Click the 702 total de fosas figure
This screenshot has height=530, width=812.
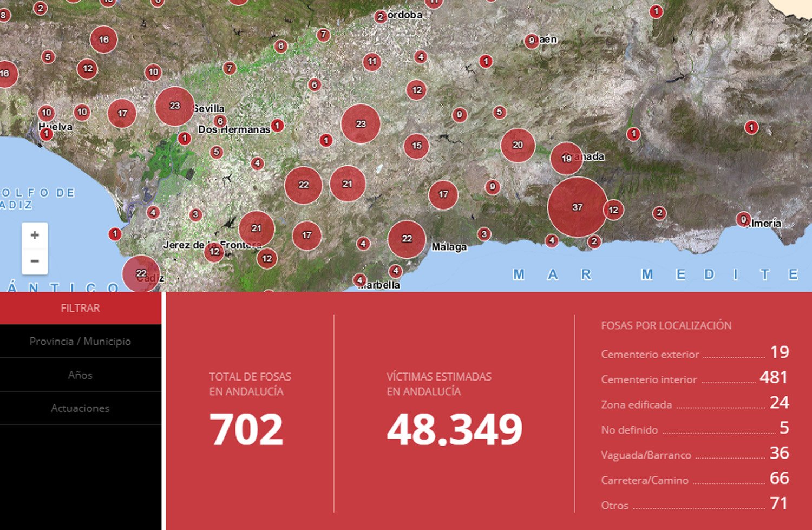[246, 430]
